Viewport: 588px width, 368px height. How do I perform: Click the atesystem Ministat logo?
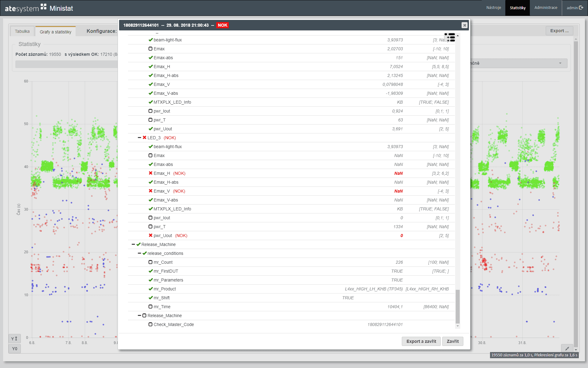pos(39,8)
